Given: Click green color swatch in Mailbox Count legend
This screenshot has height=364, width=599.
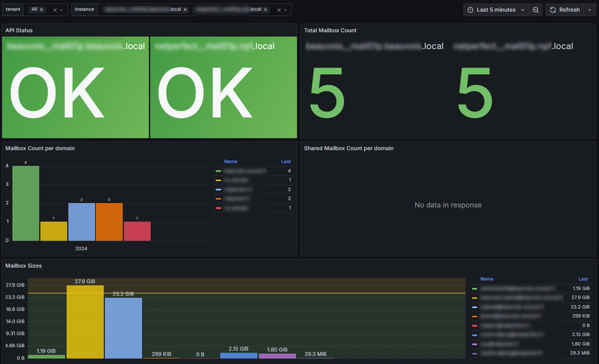Looking at the screenshot, I should tap(218, 171).
